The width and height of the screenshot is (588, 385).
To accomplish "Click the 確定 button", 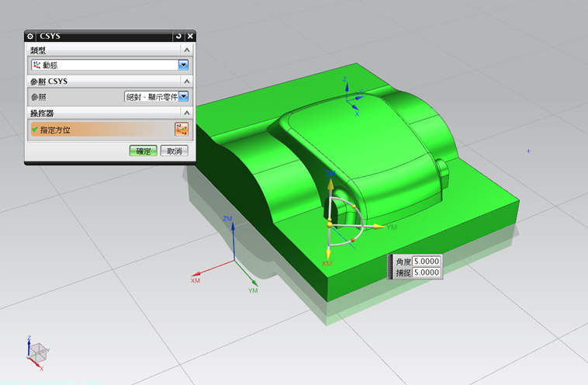I will [x=144, y=151].
